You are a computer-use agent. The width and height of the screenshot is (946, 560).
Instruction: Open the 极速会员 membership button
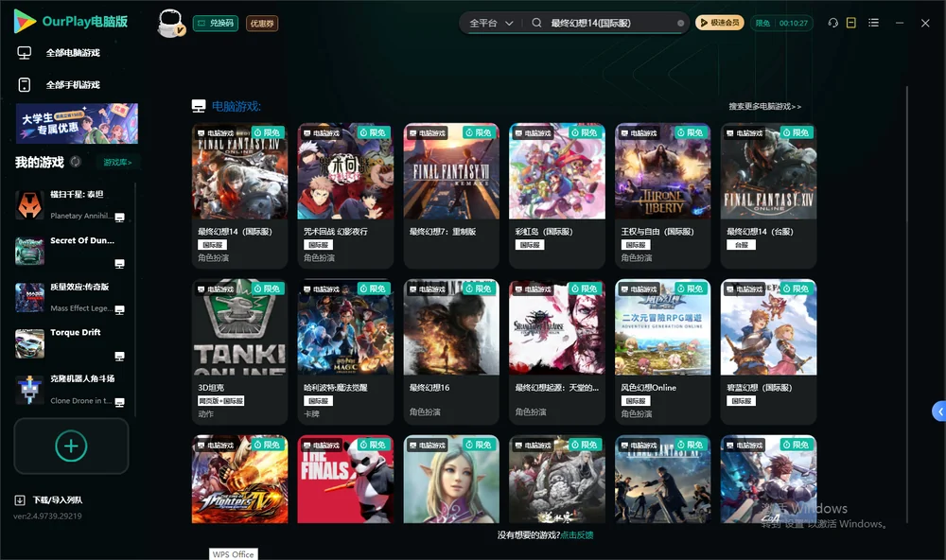point(720,23)
